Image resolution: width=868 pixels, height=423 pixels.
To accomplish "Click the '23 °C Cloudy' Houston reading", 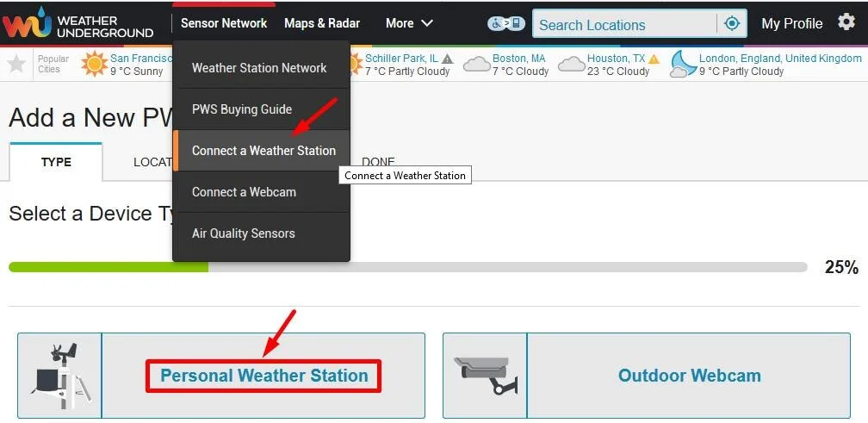I will 618,72.
